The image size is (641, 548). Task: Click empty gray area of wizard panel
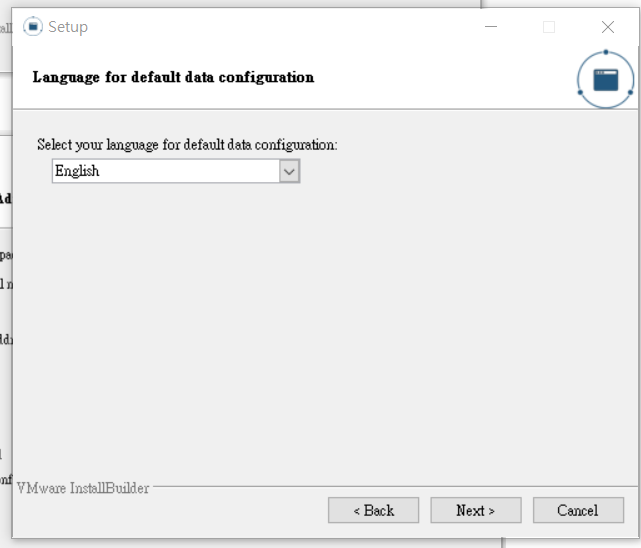320,330
